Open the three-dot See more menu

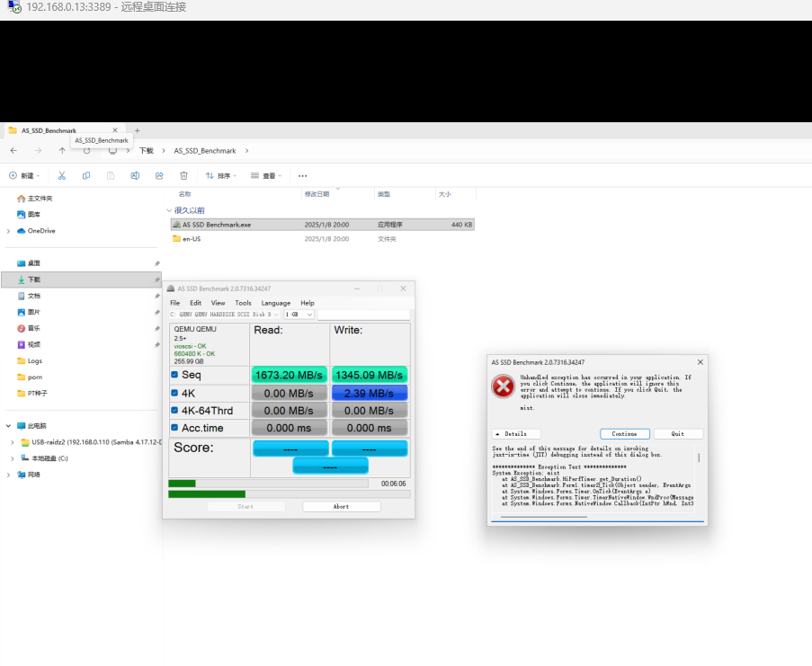pyautogui.click(x=302, y=176)
